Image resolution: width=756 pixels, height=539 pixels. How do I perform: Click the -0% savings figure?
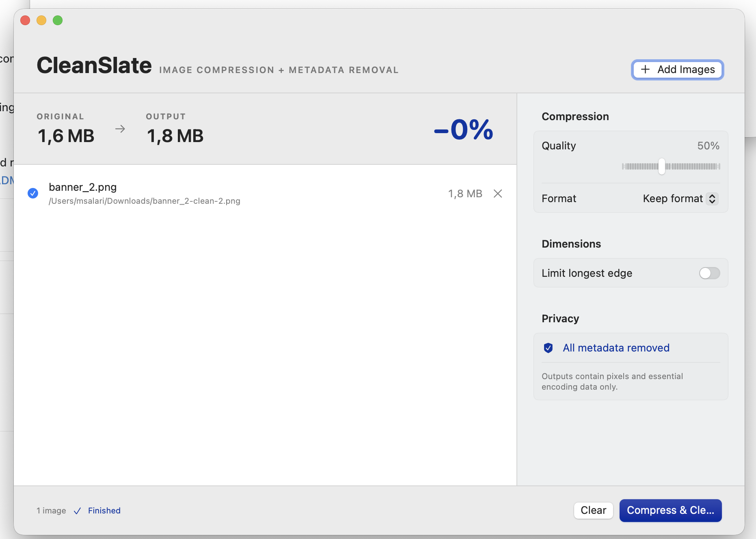[464, 130]
